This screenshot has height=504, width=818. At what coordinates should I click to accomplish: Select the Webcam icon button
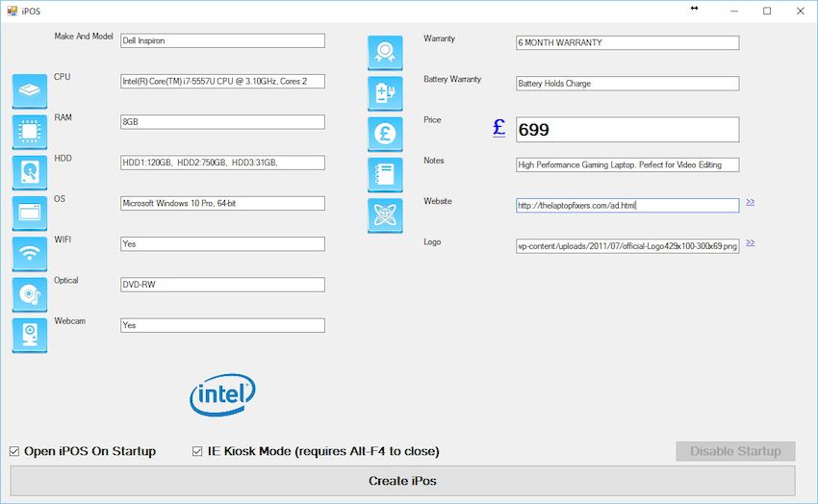[30, 335]
